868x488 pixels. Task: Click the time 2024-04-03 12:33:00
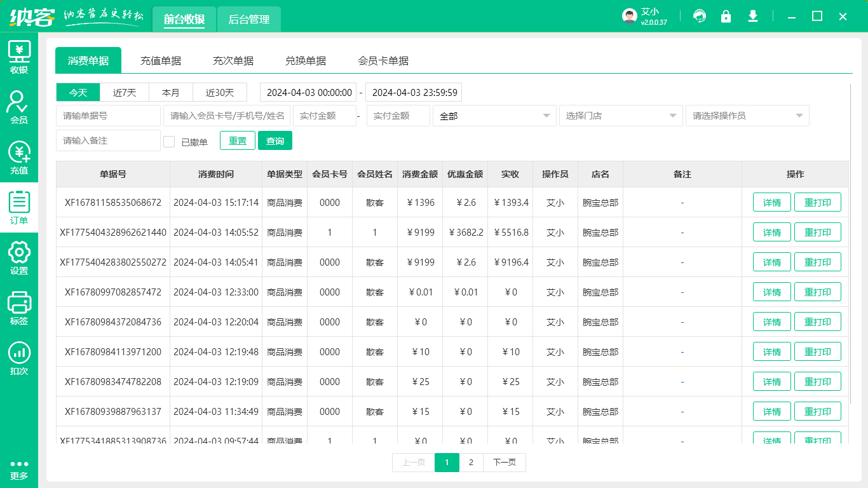216,292
